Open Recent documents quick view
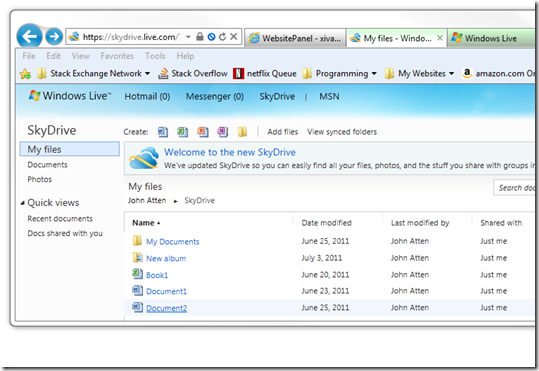The image size is (539, 371). click(60, 219)
